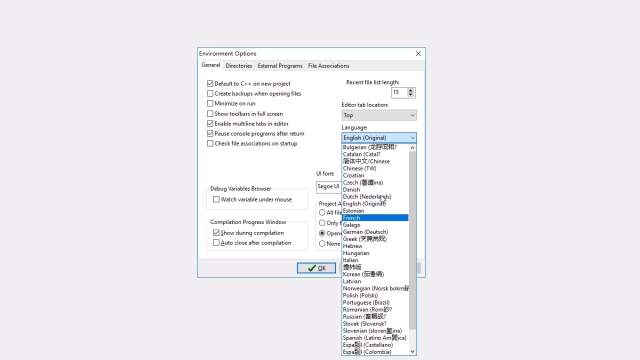Close the Environment Options dialog
The image size is (640, 360).
[418, 54]
